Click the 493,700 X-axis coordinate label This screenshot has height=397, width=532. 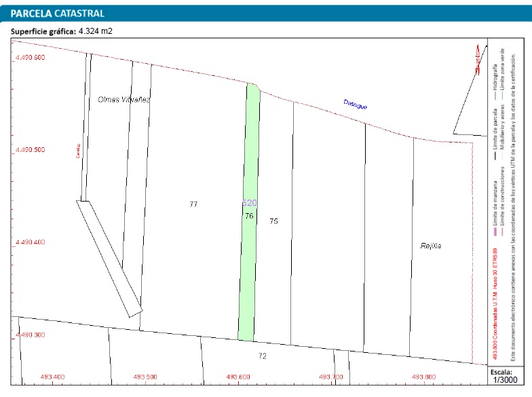pyautogui.click(x=330, y=377)
